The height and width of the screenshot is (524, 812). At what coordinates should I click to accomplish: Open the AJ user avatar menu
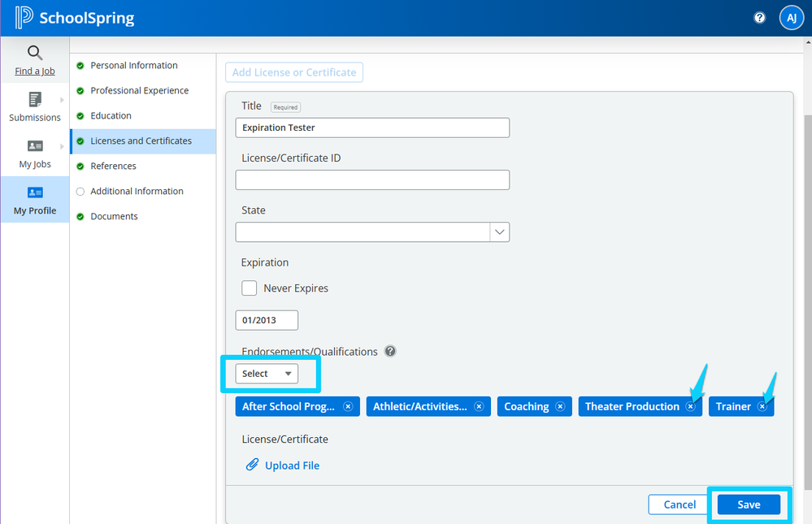point(791,18)
